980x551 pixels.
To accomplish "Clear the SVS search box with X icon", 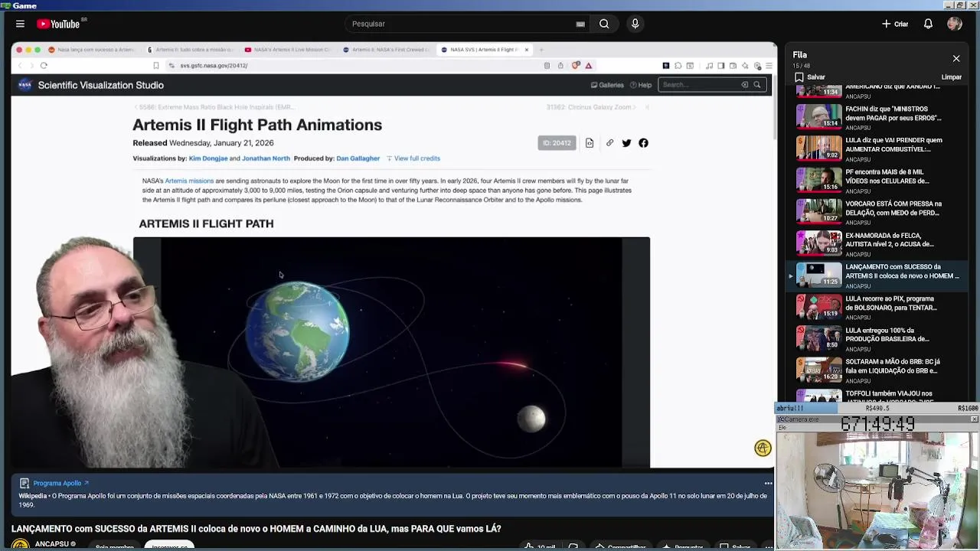I will point(744,85).
